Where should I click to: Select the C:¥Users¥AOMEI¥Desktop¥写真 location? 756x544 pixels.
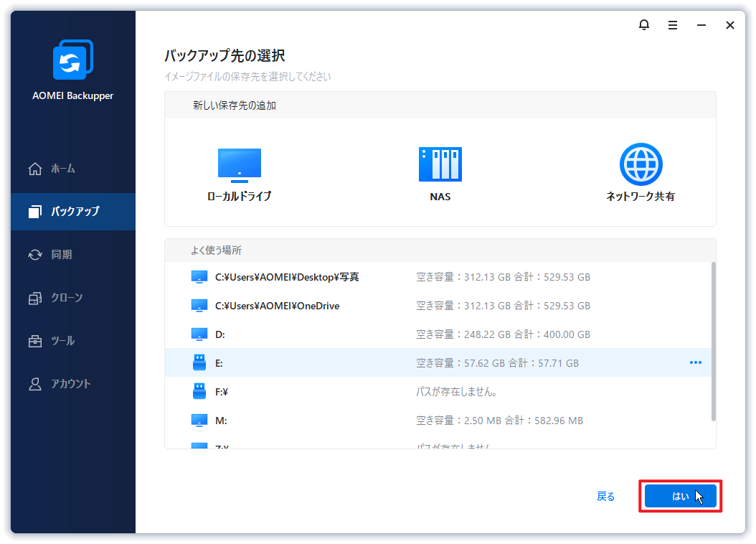(287, 277)
